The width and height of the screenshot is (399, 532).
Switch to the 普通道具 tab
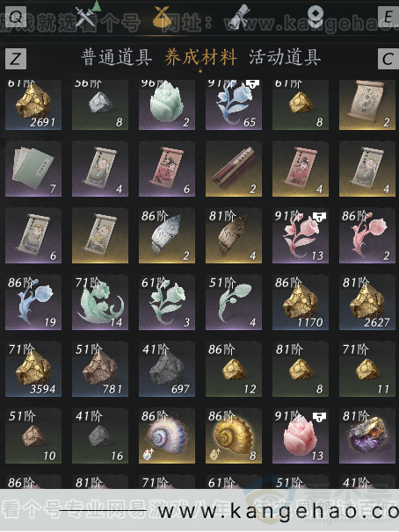pos(117,57)
